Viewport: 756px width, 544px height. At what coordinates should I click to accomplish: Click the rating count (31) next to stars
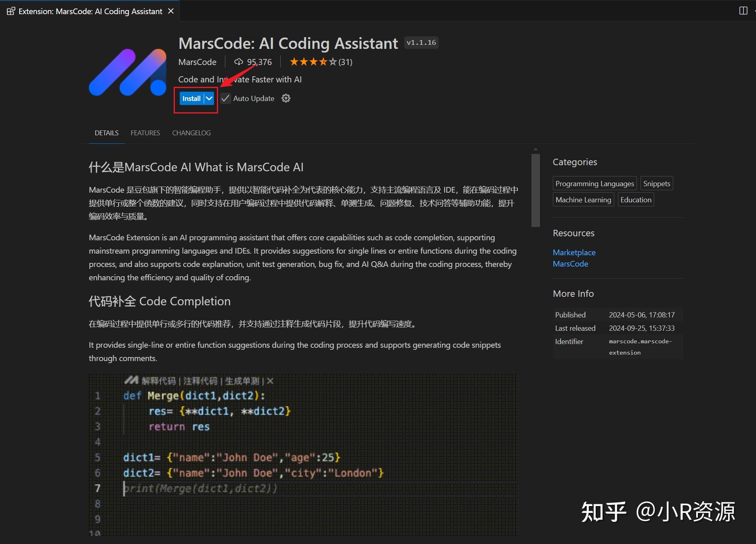pos(345,61)
